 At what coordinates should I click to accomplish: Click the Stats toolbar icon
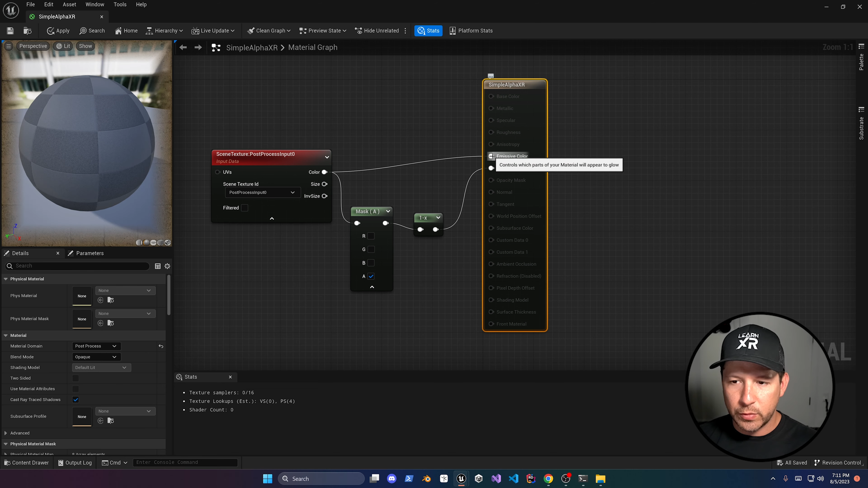pyautogui.click(x=428, y=31)
